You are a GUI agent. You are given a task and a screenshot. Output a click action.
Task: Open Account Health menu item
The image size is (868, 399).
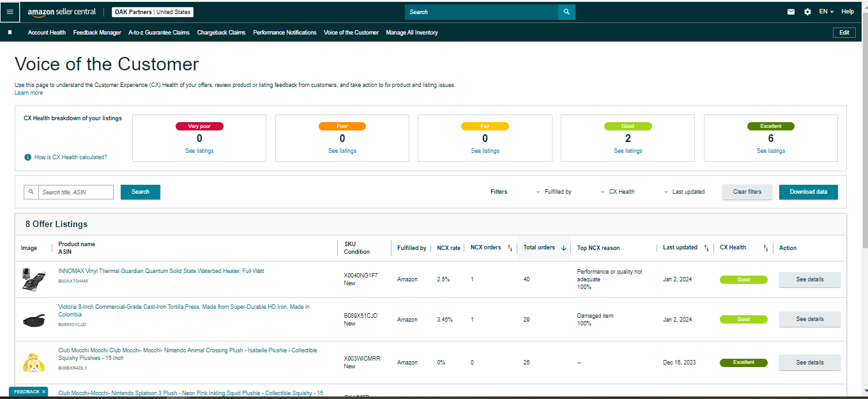coord(47,33)
